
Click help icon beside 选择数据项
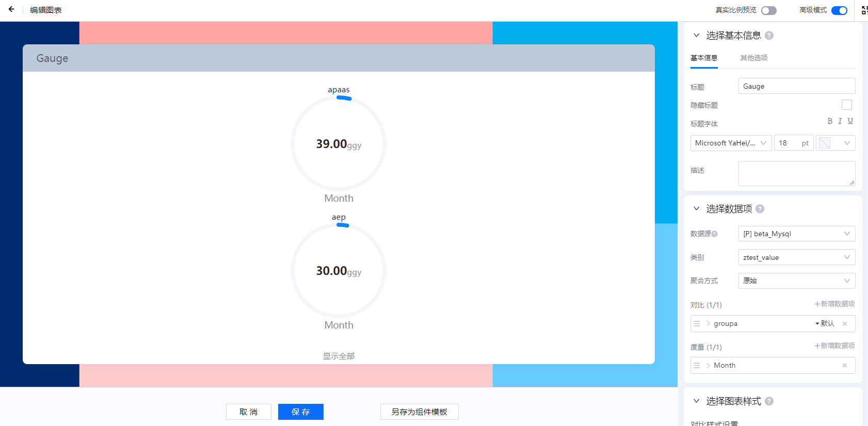[x=760, y=209]
